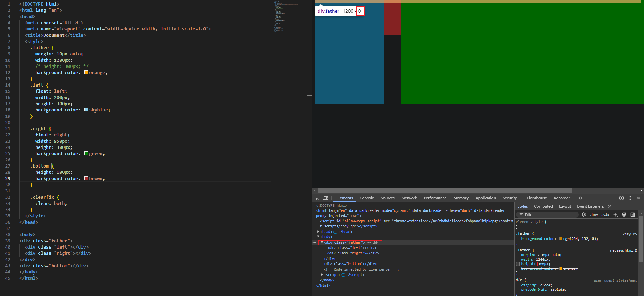Close the DevTools panel
644x296 pixels.
[x=638, y=198]
